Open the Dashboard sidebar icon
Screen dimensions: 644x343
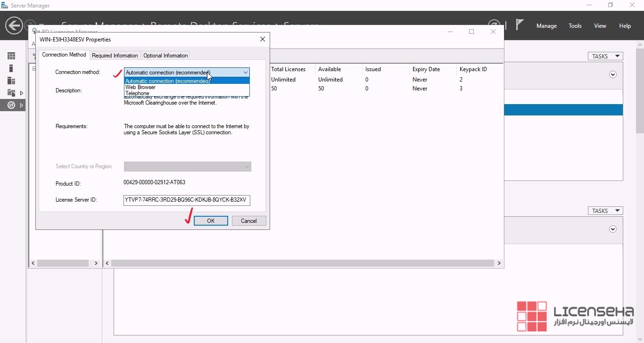[x=11, y=56]
